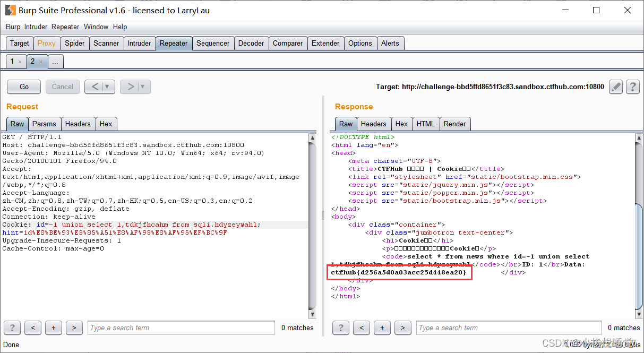
Task: Go forward in request history
Action: (x=130, y=87)
